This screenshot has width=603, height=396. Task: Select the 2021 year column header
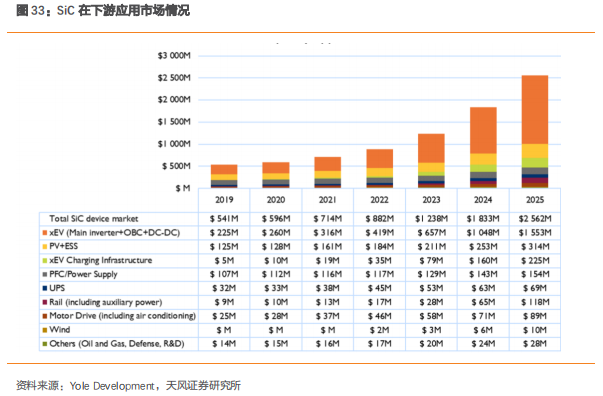click(x=328, y=200)
